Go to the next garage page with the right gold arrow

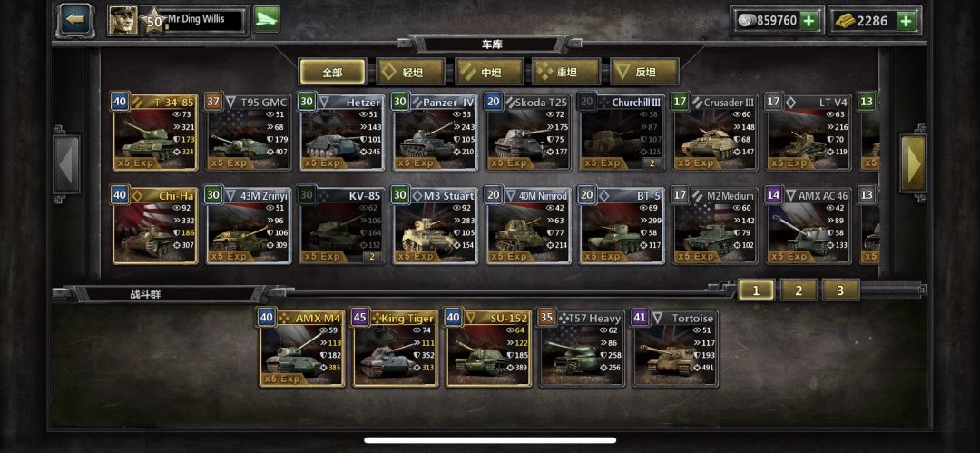coord(913,163)
